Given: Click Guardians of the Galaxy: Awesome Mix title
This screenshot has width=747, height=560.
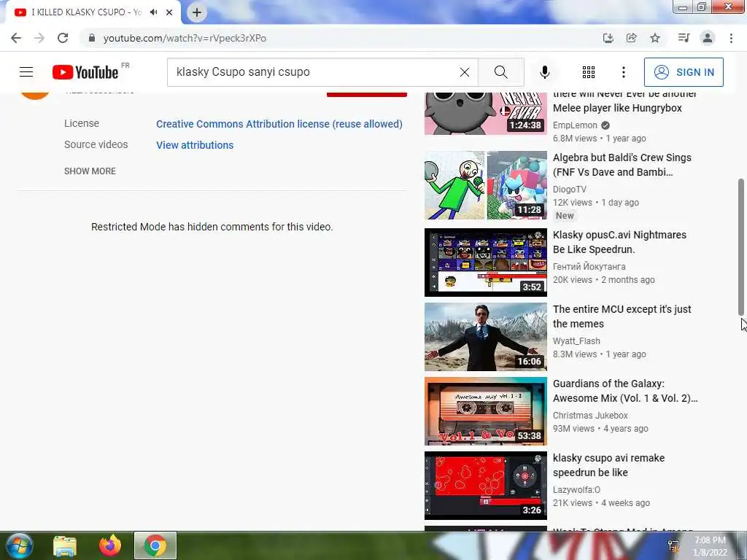Looking at the screenshot, I should coord(625,391).
